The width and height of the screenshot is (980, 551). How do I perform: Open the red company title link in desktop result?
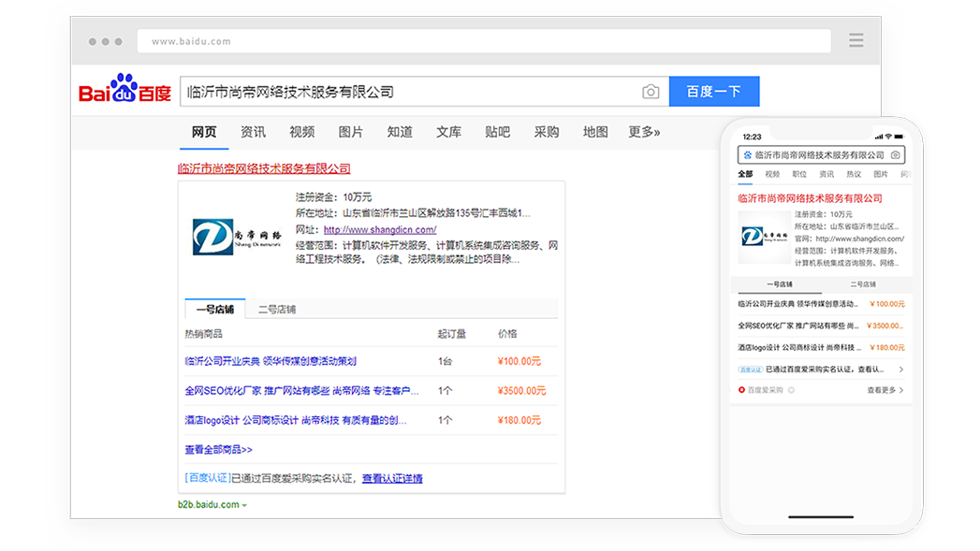[x=264, y=168]
